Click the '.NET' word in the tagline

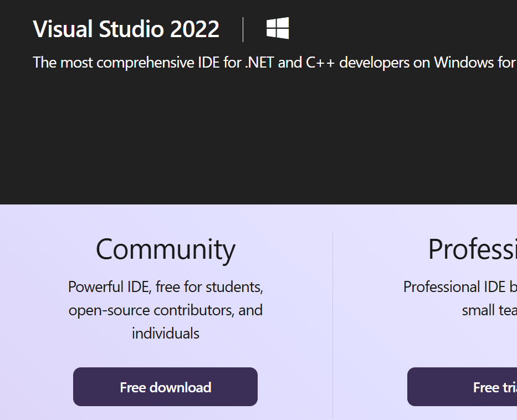259,62
